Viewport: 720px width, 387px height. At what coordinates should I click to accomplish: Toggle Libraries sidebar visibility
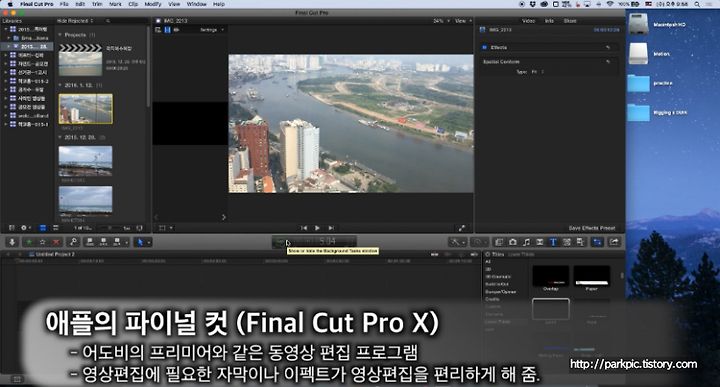[11, 228]
